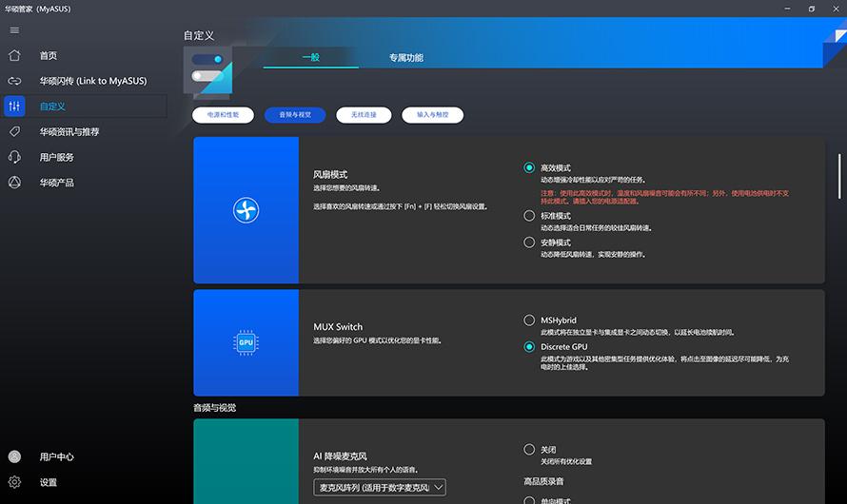847x504 pixels.
Task: Open 设置 gear icon
Action: [x=14, y=482]
